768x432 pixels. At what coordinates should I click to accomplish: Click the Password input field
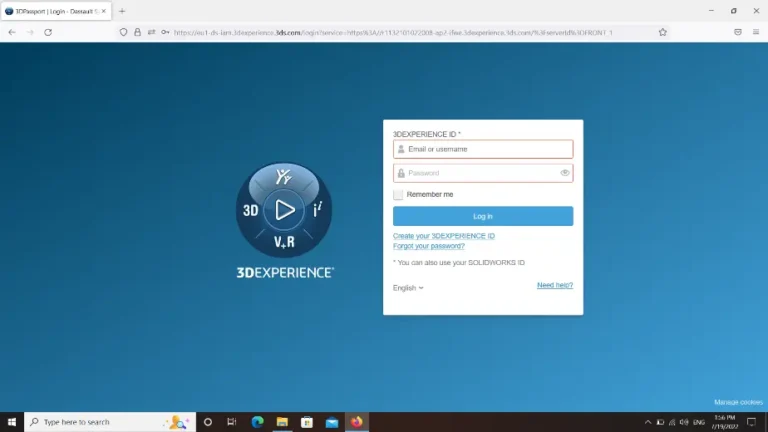coord(483,173)
